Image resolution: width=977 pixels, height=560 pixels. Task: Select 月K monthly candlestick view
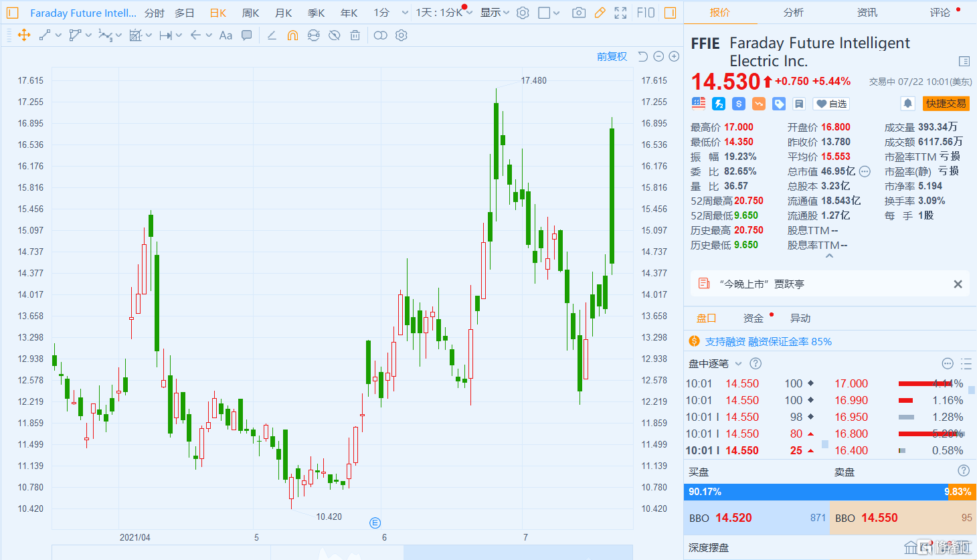click(x=284, y=13)
